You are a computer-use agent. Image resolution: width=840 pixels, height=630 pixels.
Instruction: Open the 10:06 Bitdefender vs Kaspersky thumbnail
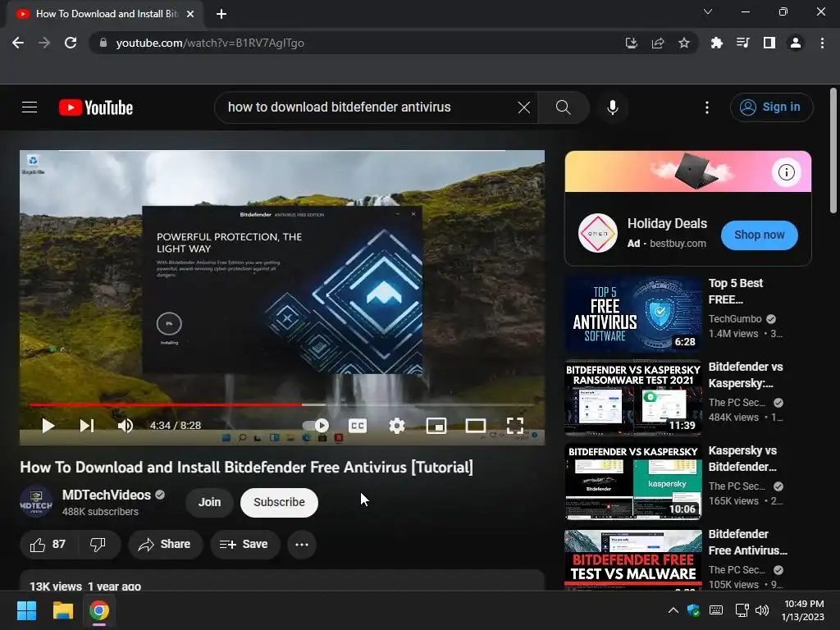point(633,481)
